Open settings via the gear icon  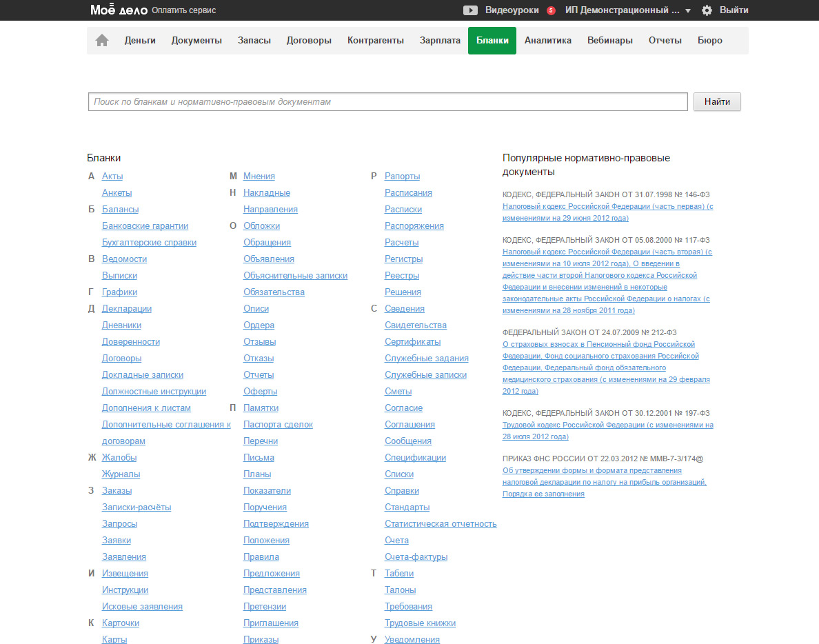707,10
